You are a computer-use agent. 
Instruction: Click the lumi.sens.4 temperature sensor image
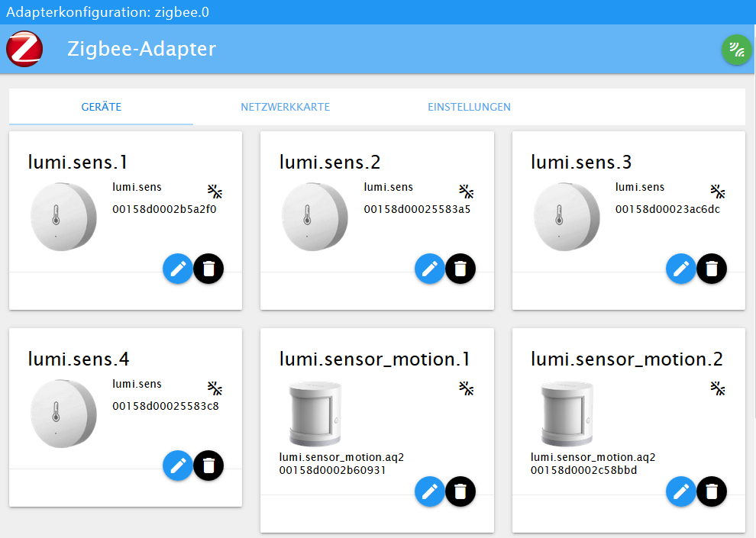coord(63,414)
